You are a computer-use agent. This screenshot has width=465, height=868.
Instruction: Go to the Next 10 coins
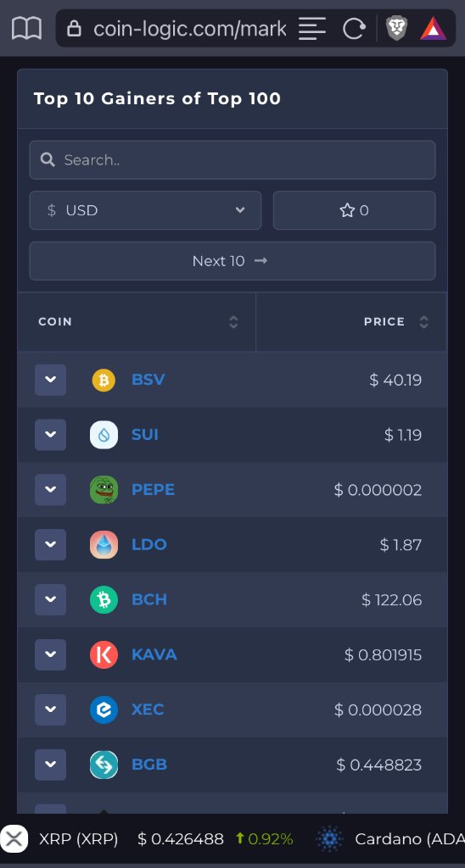click(232, 261)
